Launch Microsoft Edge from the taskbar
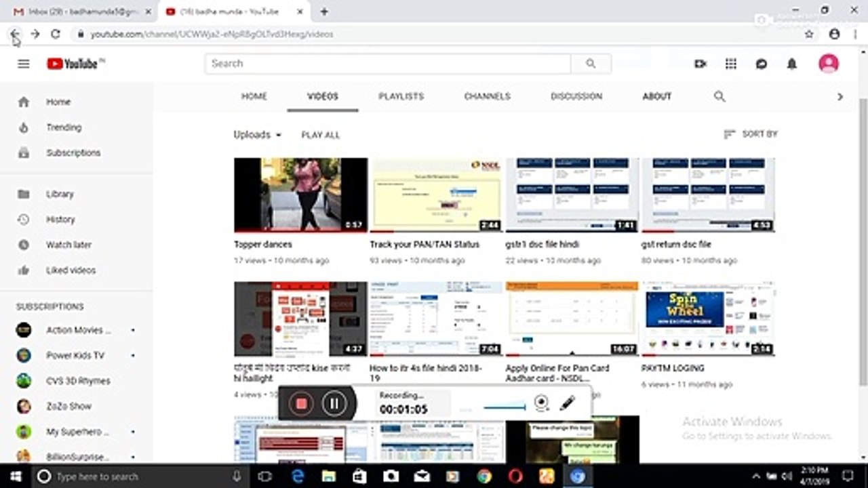The image size is (868, 488). tap(298, 476)
